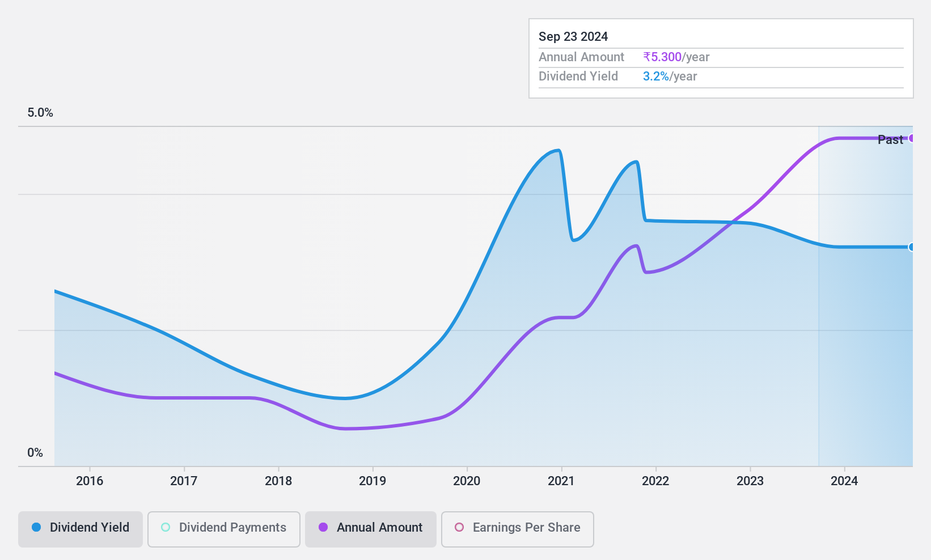Click the 2023 x-axis label
The height and width of the screenshot is (560, 931).
tap(750, 481)
